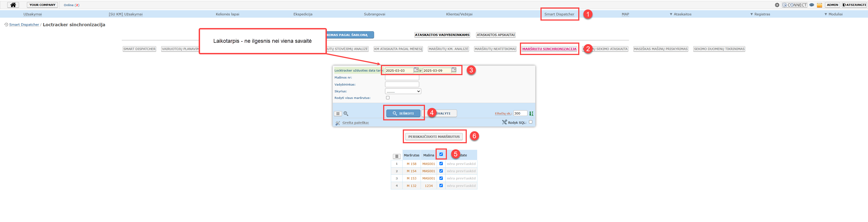Uncheck the checkbox for route M 154
This screenshot has height=222, width=868.
click(x=441, y=171)
